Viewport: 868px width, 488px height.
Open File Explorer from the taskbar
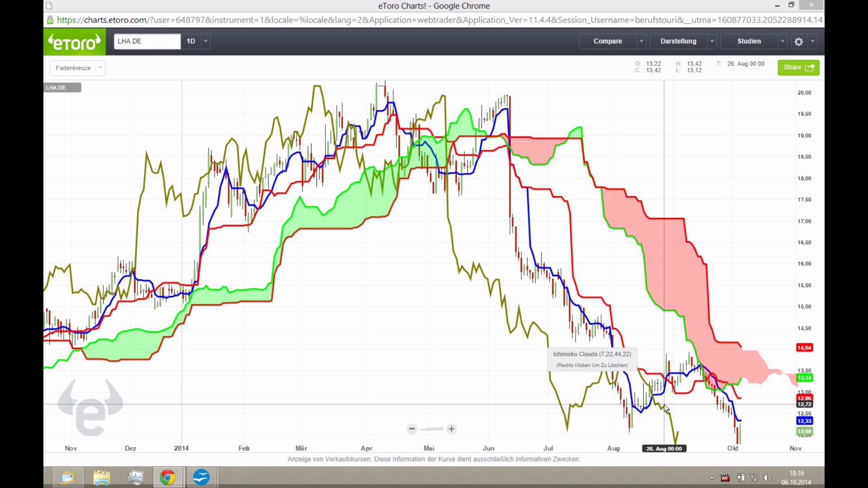pos(102,478)
